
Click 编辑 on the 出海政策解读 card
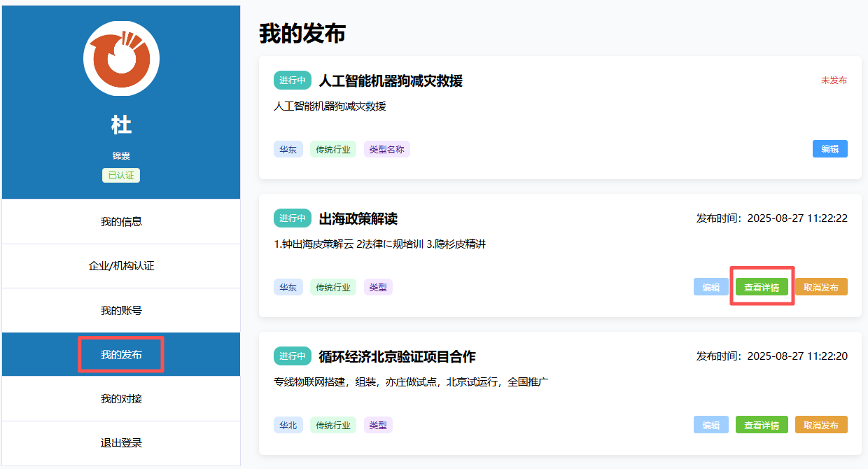click(710, 287)
